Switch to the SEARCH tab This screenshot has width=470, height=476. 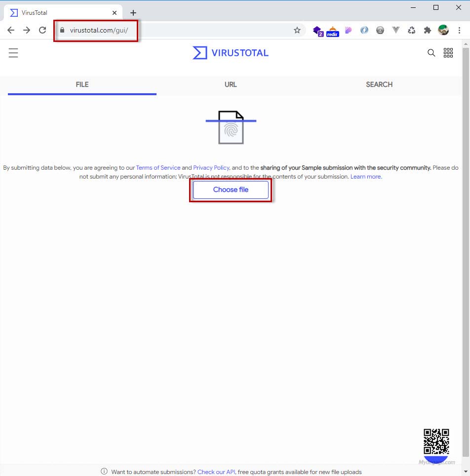click(x=379, y=85)
